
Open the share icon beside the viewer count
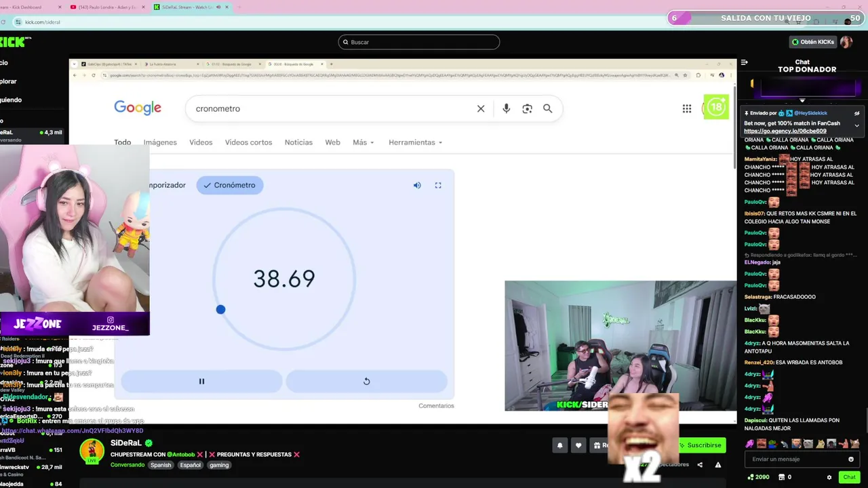700,465
